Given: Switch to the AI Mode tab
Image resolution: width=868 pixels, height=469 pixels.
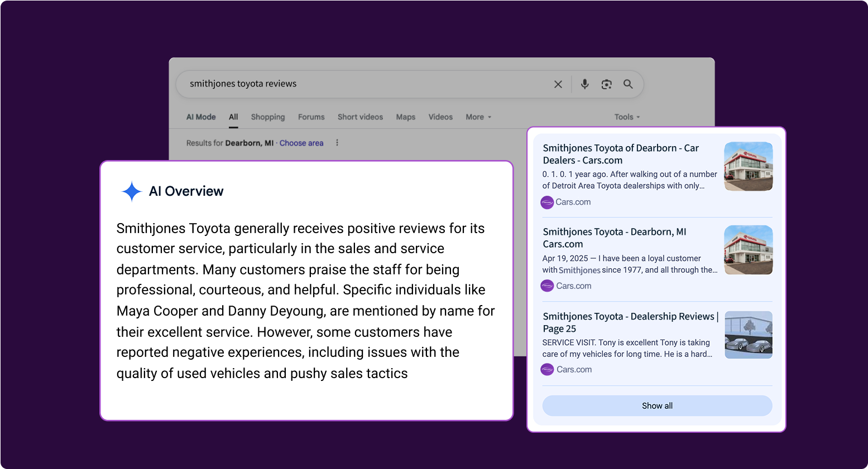Looking at the screenshot, I should (x=201, y=117).
